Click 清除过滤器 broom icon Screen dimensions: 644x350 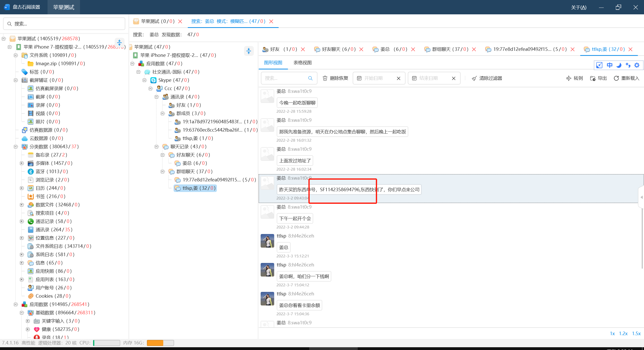tap(474, 78)
